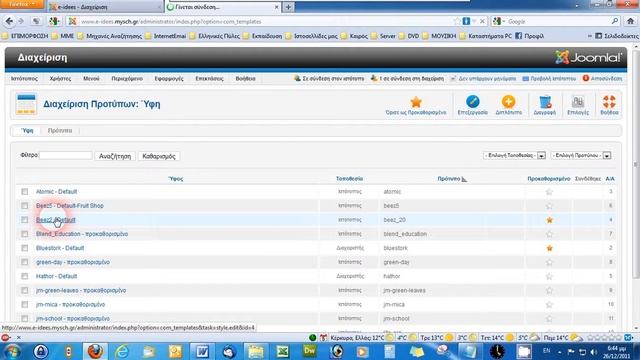Sort by the Ύφος column header

(176, 178)
